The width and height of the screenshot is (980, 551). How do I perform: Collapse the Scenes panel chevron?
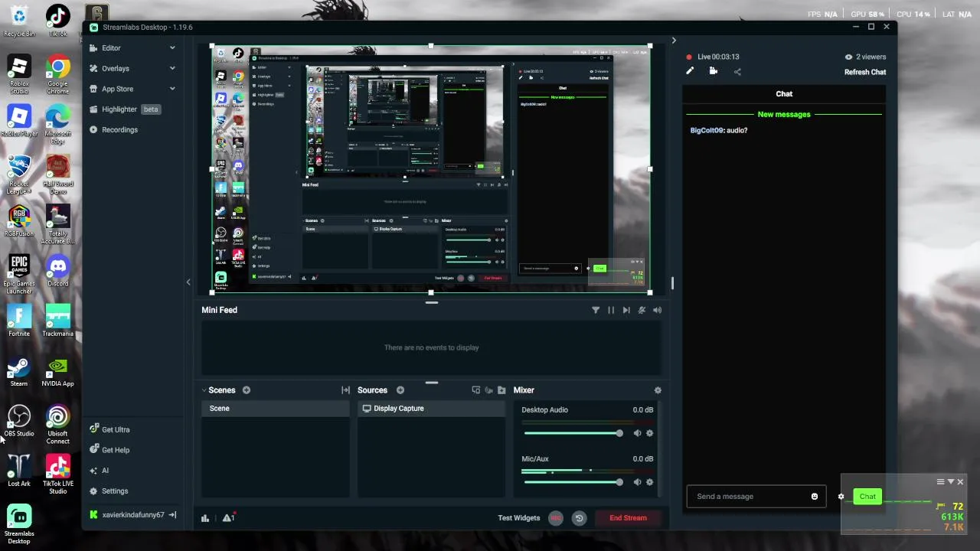pos(204,390)
